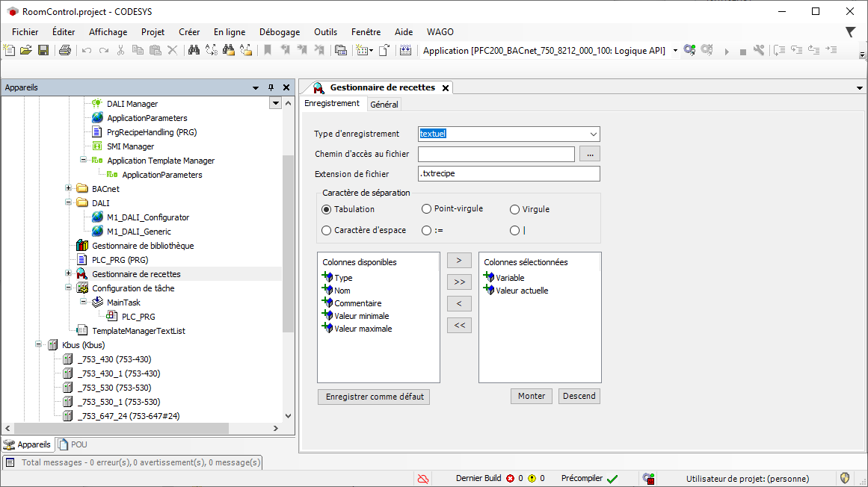Click the wrench tools toolbar icon
The width and height of the screenshot is (868, 487).
(759, 50)
